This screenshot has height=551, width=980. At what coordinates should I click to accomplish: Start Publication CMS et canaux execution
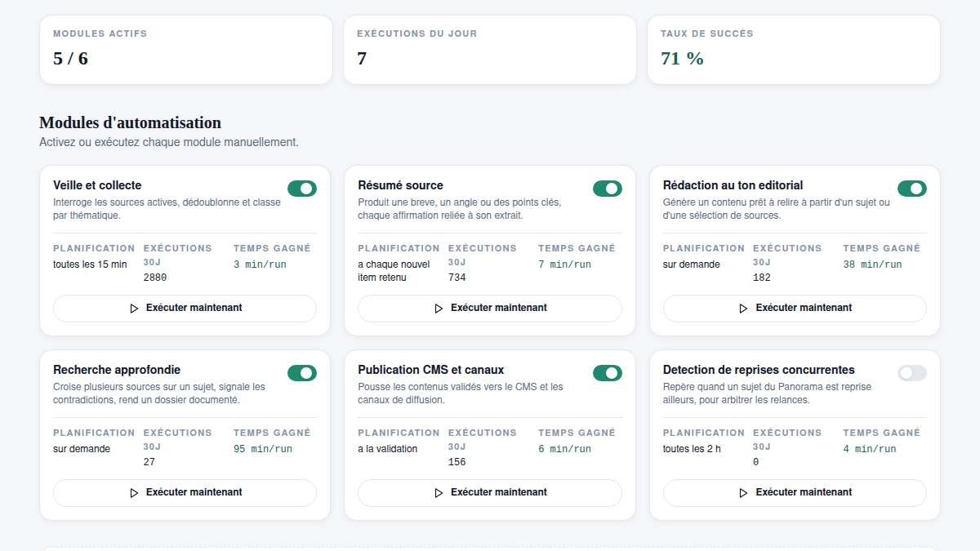[490, 493]
